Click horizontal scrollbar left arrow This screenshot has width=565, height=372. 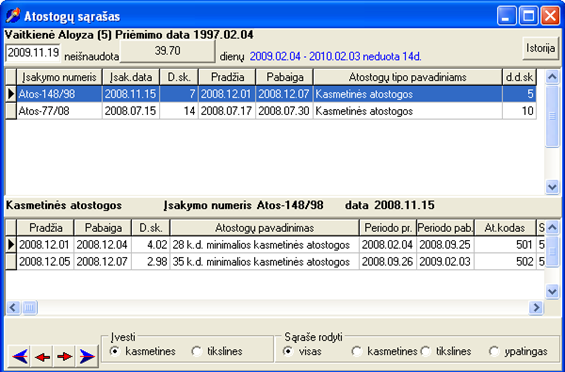click(13, 307)
